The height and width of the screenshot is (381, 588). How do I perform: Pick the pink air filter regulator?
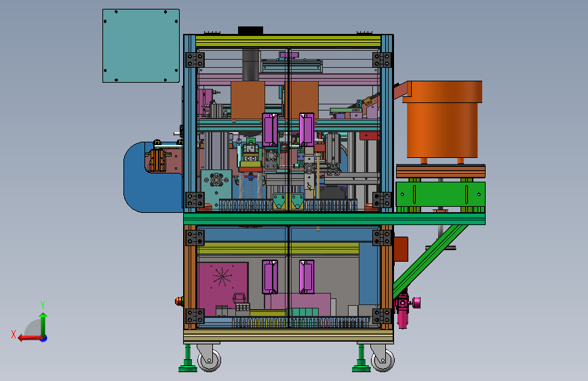(x=406, y=308)
